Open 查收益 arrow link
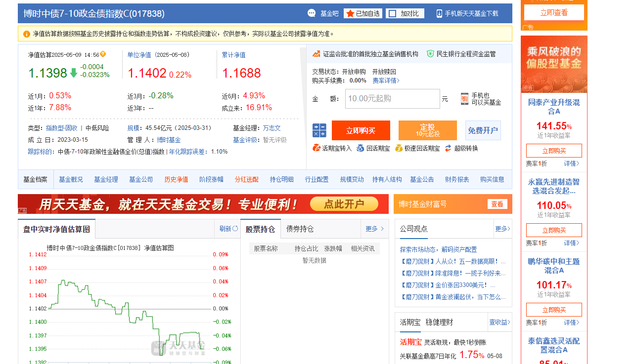Screen dimensions: 634x364 pyautogui.click(x=500, y=322)
